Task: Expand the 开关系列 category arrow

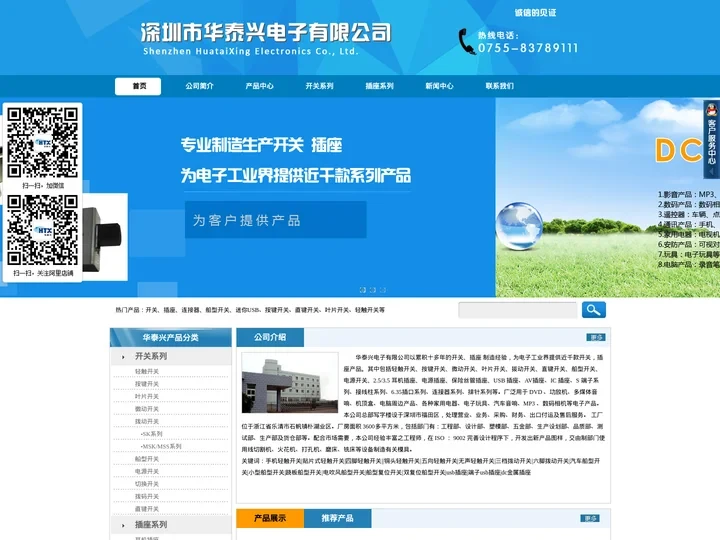Action: tap(123, 357)
